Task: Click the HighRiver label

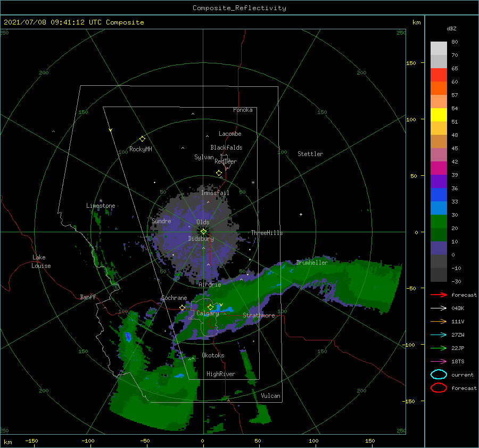Action: click(220, 374)
